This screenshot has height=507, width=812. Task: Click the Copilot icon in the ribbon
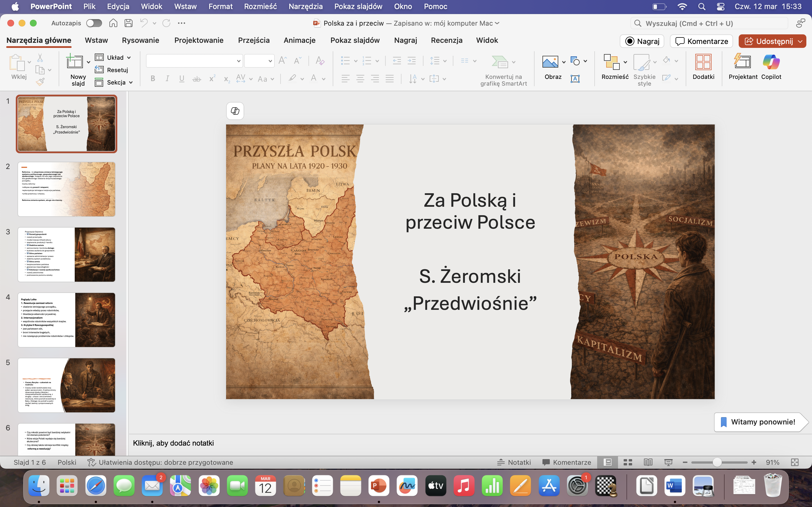click(x=771, y=62)
